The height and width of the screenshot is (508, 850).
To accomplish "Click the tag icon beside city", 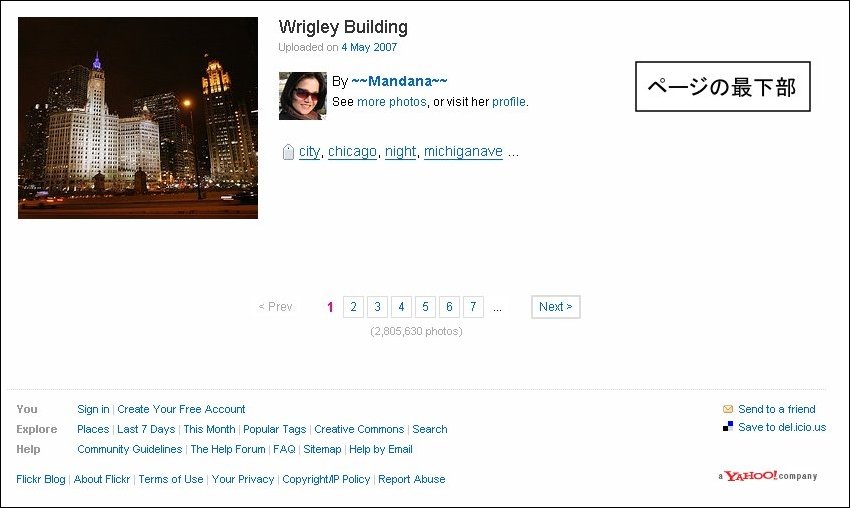I will pos(288,152).
